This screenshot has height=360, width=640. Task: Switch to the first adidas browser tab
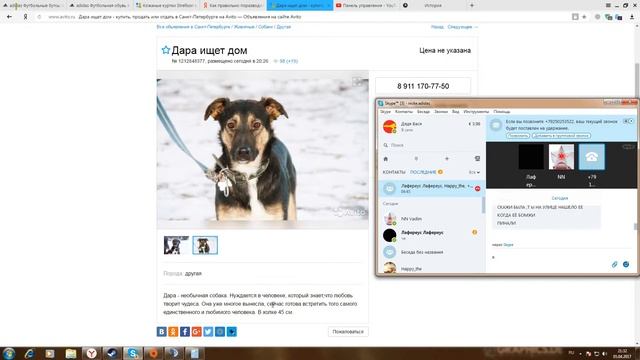click(x=32, y=5)
